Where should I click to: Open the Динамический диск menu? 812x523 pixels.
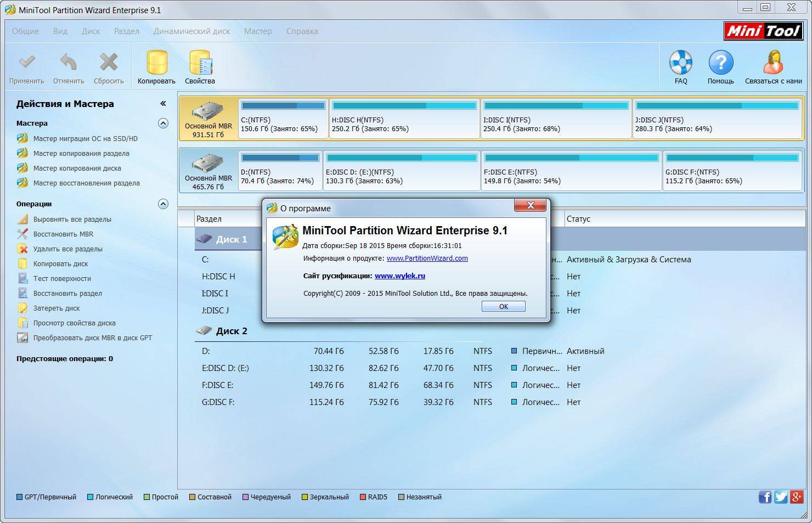(191, 31)
